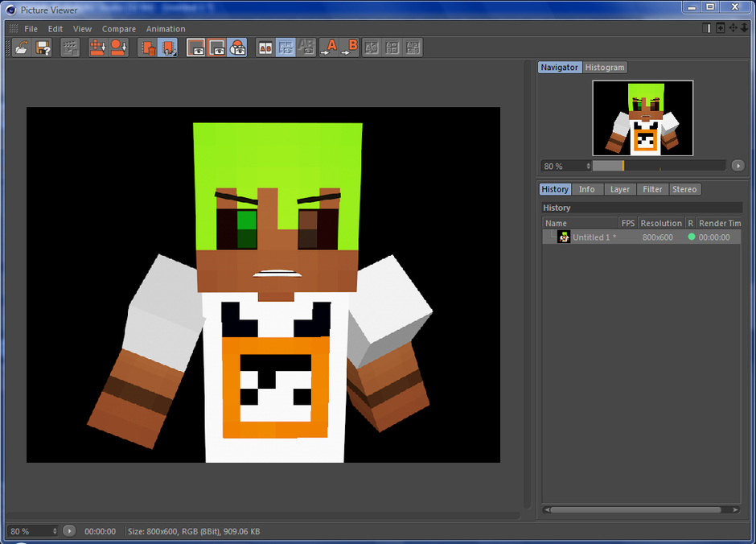Expand the Navigator zoom arrow button
This screenshot has height=544, width=756.
738,166
